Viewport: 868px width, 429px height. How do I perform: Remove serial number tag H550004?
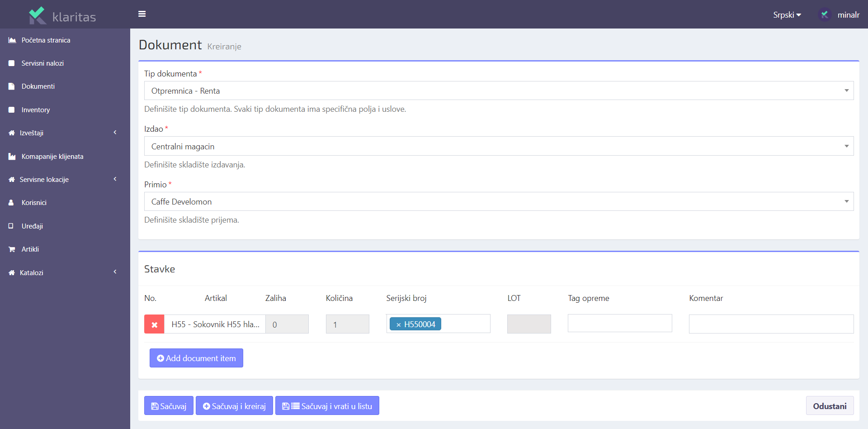point(398,325)
